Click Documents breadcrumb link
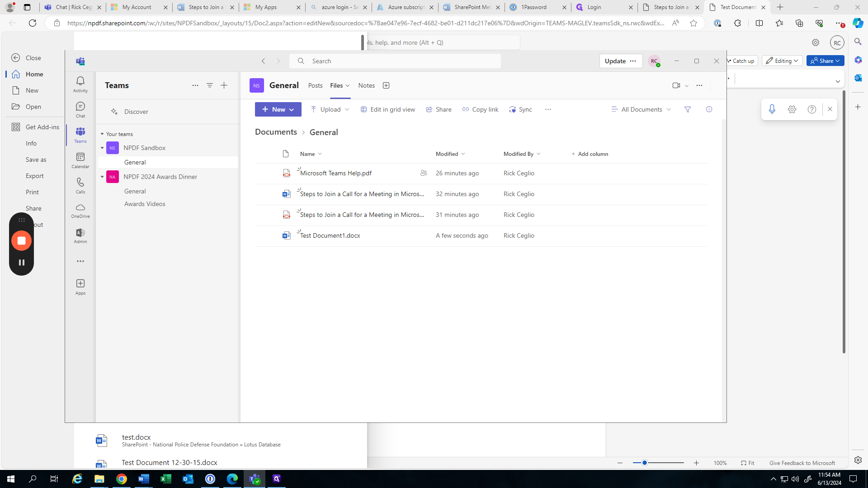The height and width of the screenshot is (488, 868). (x=276, y=132)
